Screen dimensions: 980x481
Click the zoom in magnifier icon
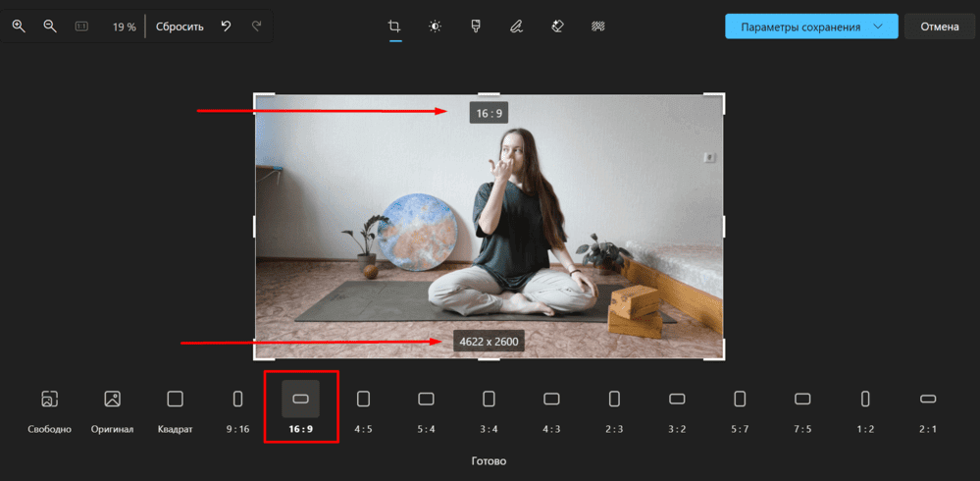click(x=19, y=27)
